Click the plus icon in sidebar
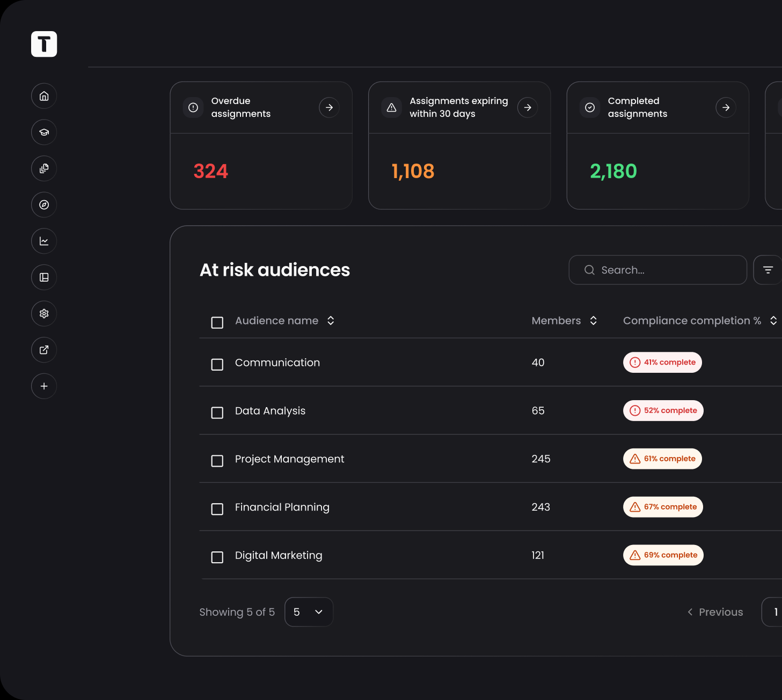The width and height of the screenshot is (782, 700). 44,386
